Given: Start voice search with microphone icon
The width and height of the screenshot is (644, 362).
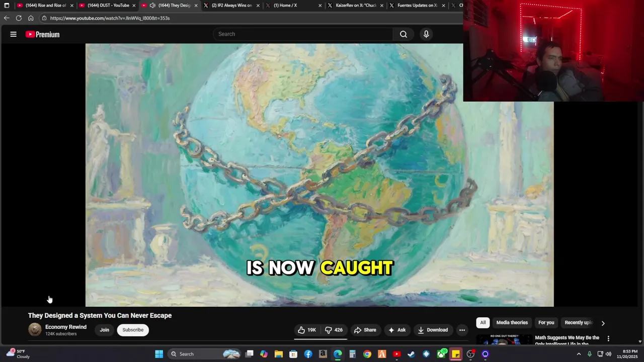Looking at the screenshot, I should (426, 34).
